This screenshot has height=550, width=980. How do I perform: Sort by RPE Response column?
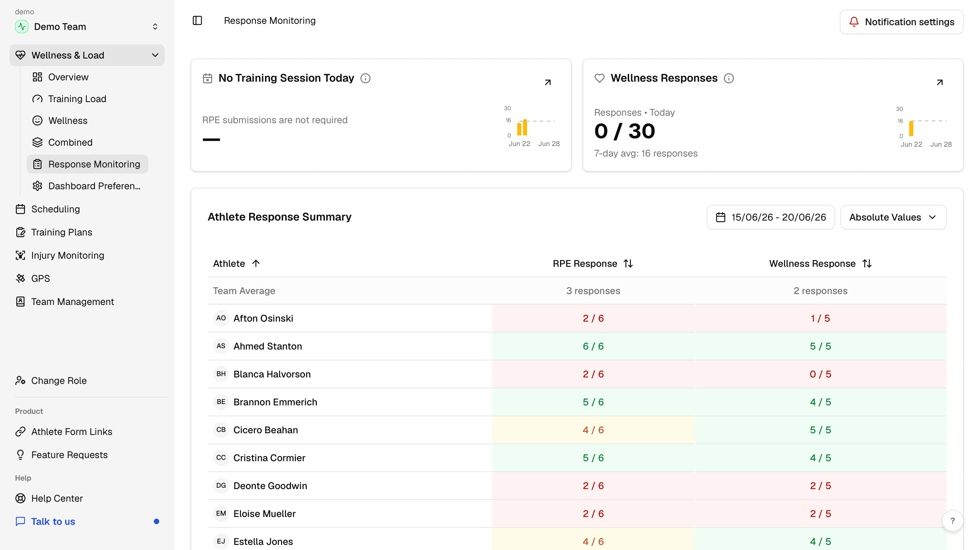(593, 263)
